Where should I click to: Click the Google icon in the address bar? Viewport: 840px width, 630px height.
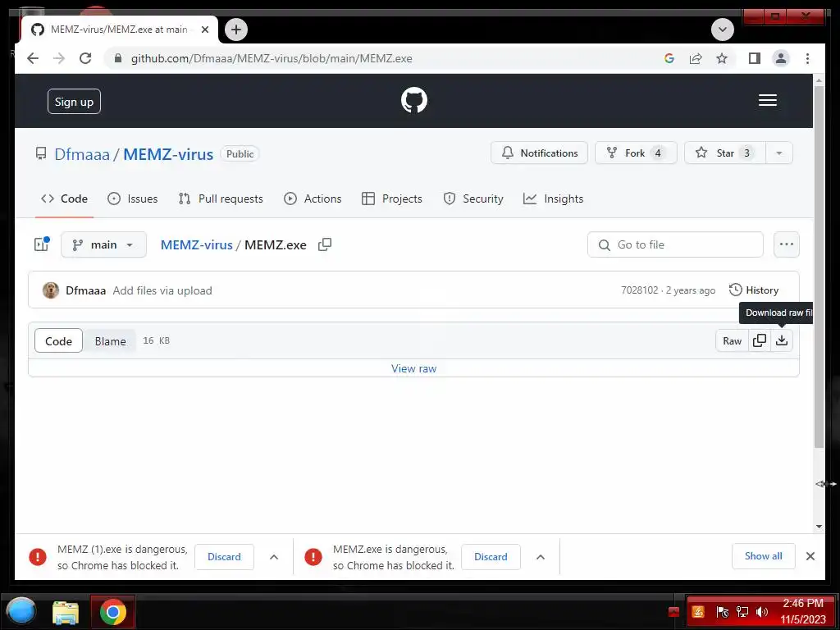(x=669, y=58)
